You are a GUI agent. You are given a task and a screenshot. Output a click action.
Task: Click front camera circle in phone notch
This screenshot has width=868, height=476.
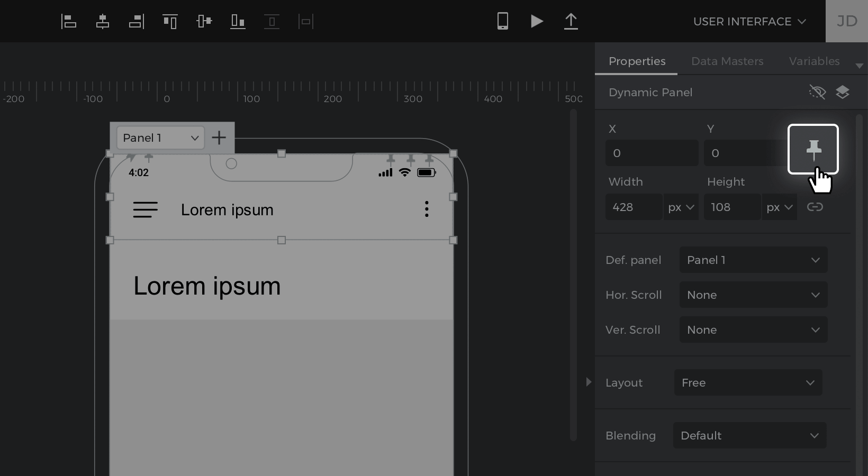(231, 164)
